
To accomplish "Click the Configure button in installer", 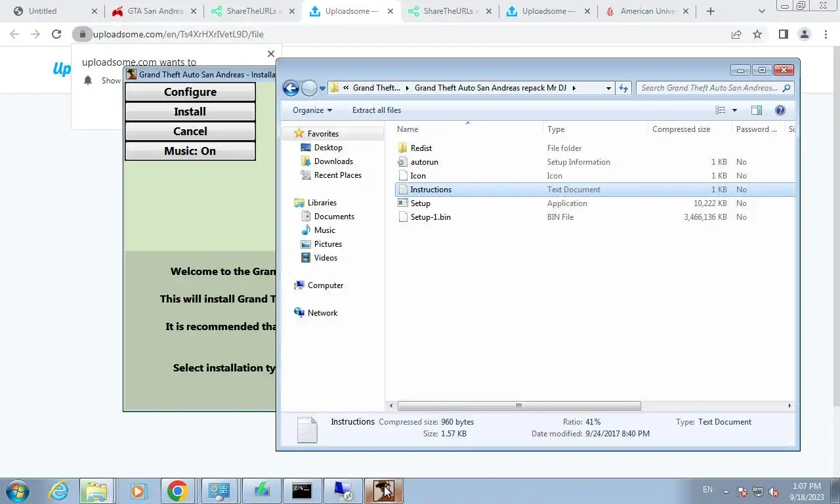I will pos(190,92).
